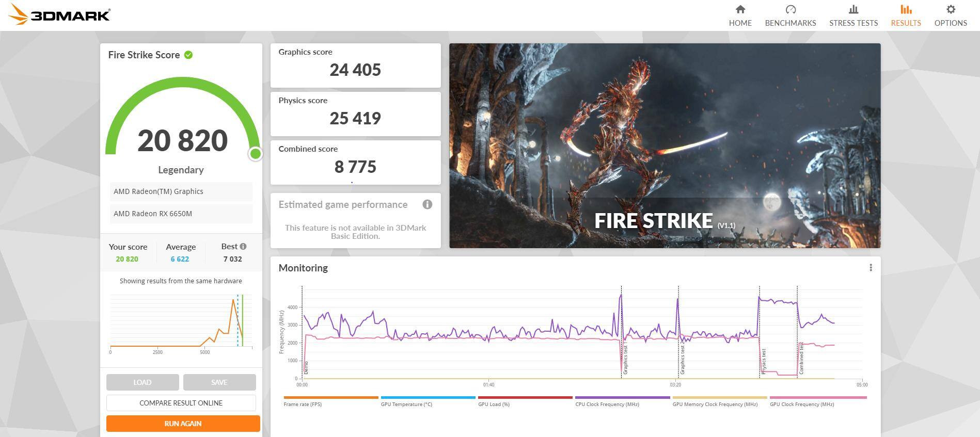This screenshot has width=980, height=437.
Task: Click CPU Clock Frequency purple legend swatch
Action: (622, 397)
